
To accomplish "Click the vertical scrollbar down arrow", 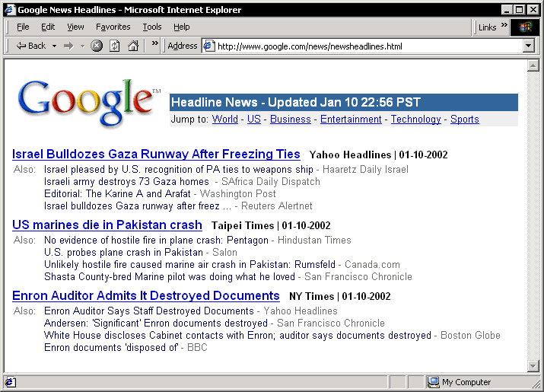I will [x=533, y=366].
